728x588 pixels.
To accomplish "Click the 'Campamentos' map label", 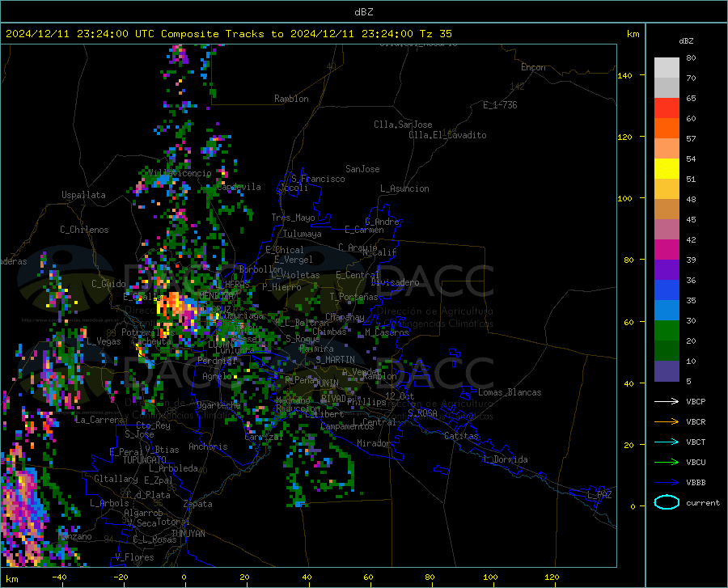I will pos(347,426).
